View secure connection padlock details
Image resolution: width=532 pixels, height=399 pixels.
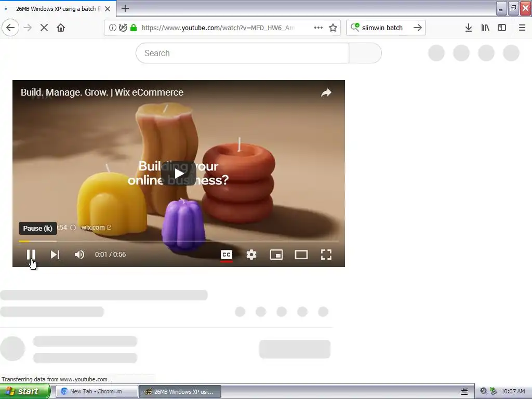(134, 28)
